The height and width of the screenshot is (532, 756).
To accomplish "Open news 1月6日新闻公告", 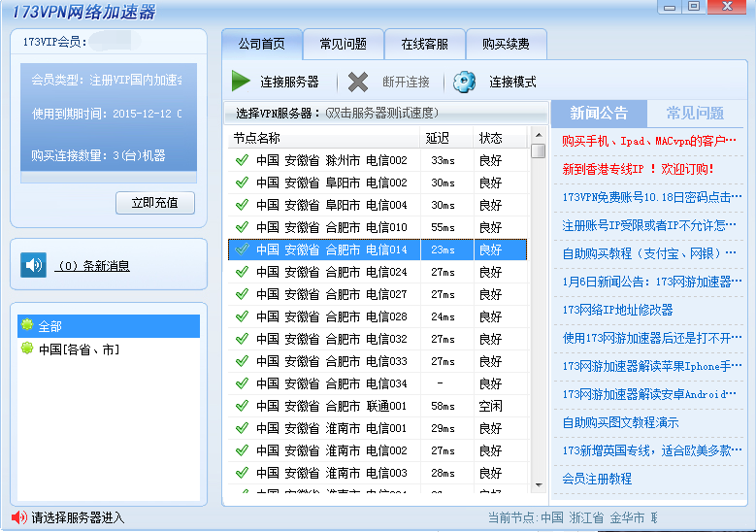I will pyautogui.click(x=652, y=282).
